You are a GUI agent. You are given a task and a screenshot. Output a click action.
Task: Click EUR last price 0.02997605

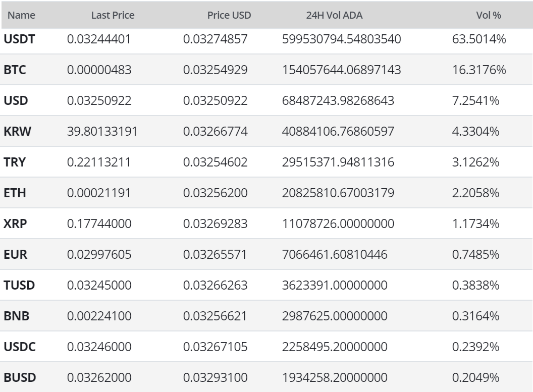[99, 254]
